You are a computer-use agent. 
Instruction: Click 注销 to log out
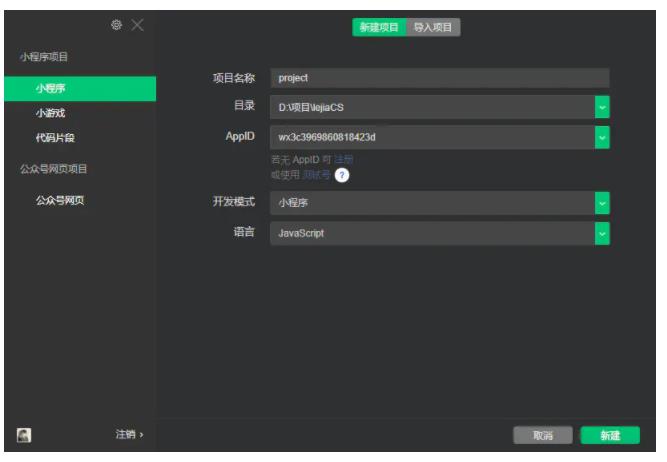[128, 435]
